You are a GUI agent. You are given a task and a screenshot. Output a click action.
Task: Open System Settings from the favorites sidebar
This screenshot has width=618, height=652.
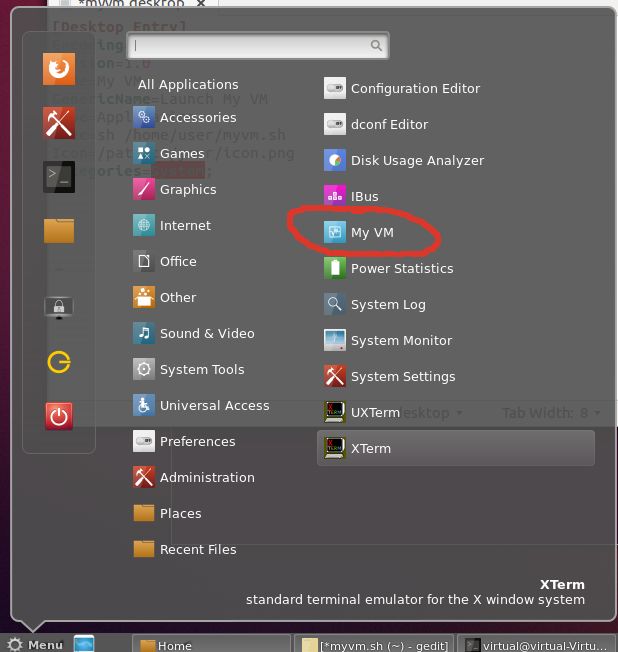(59, 123)
